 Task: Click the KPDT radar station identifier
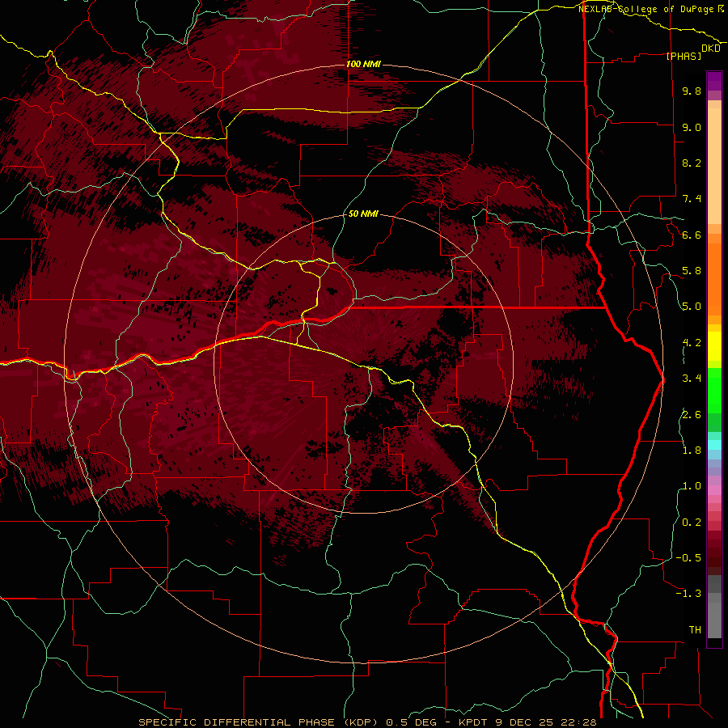coord(474,722)
